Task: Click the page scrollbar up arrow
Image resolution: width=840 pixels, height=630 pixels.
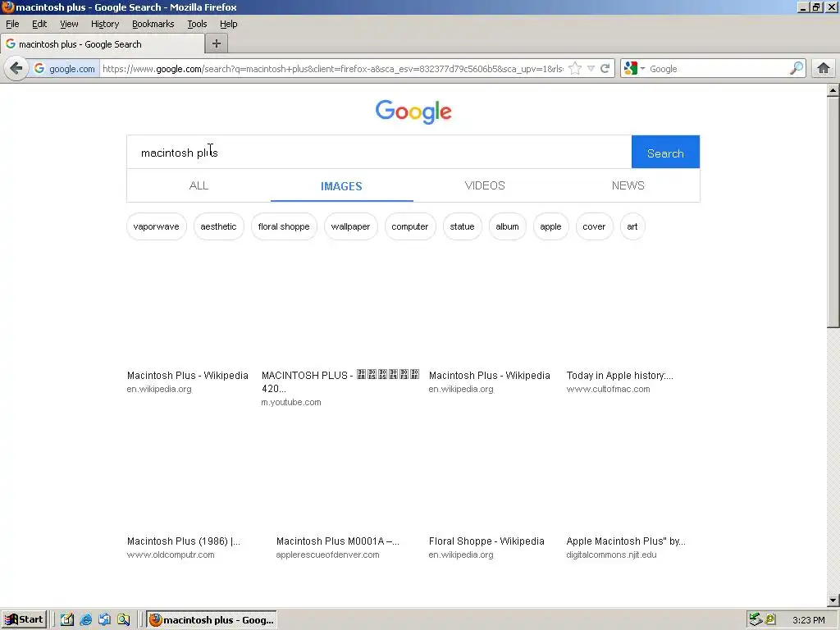Action: [x=833, y=90]
